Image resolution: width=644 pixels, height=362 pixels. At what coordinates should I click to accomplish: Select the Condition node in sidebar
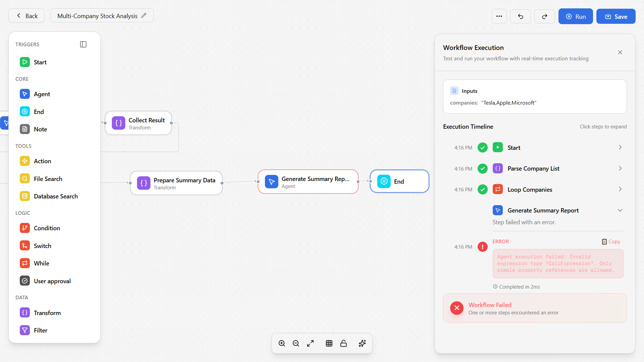pyautogui.click(x=47, y=228)
